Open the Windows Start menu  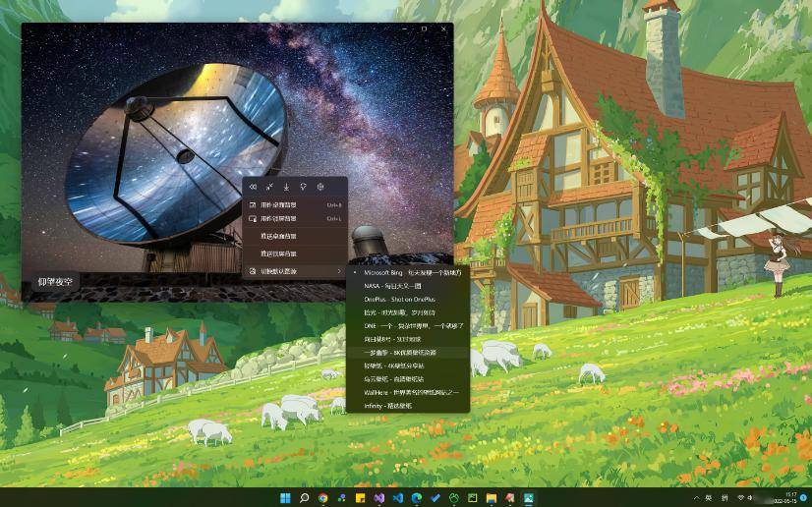(x=285, y=498)
